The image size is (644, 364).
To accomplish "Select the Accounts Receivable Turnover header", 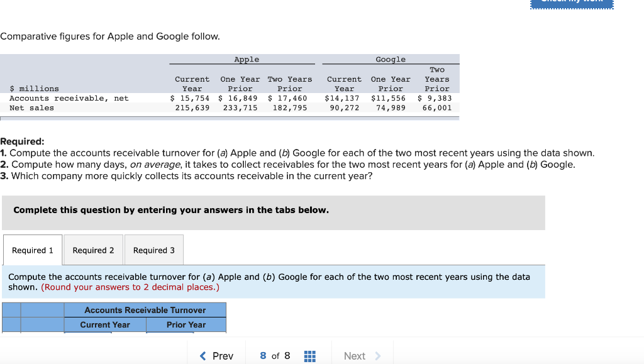I will (x=145, y=310).
